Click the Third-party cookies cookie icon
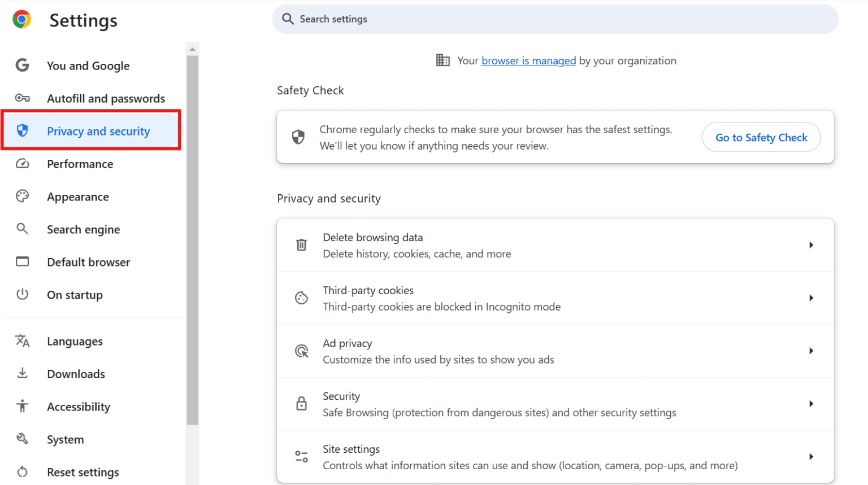 (301, 298)
